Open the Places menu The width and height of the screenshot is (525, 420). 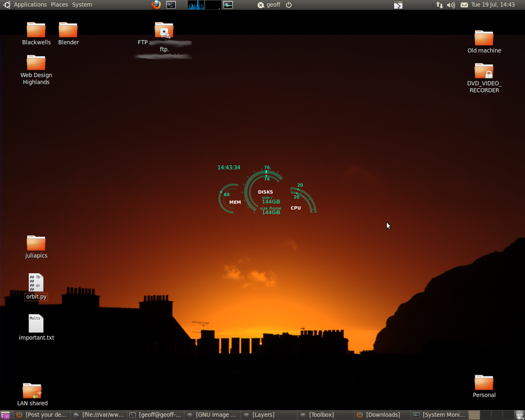point(59,5)
